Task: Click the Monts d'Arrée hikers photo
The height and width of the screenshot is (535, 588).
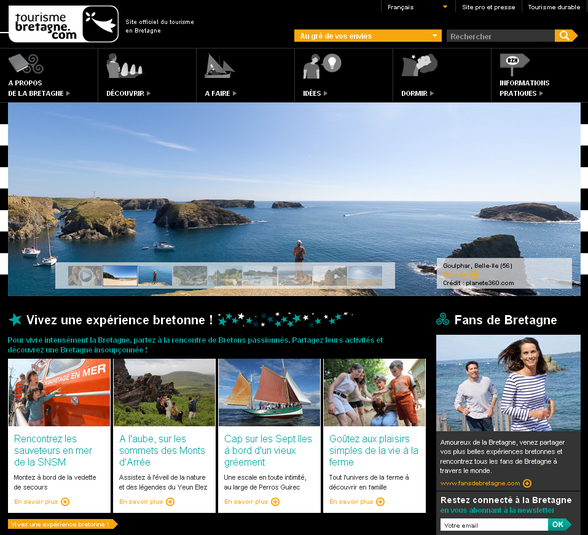Action: (164, 392)
